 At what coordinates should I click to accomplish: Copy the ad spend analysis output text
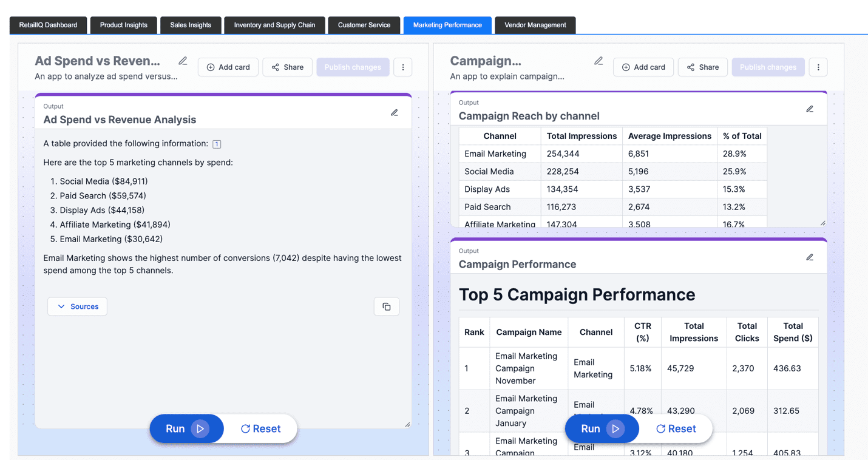387,306
